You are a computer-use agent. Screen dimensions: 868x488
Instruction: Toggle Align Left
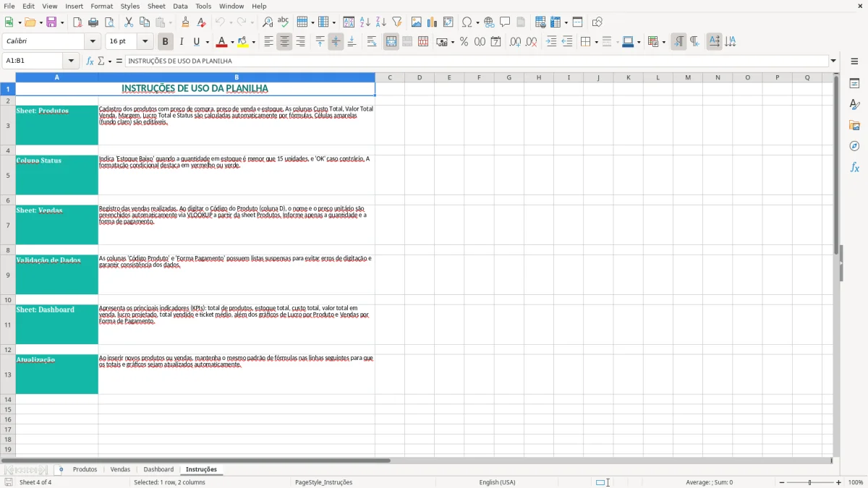pyautogui.click(x=268, y=42)
